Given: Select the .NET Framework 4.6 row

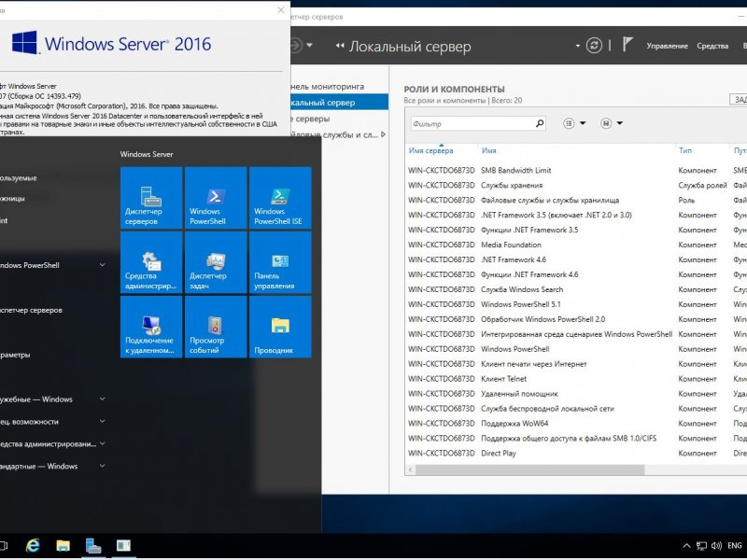Looking at the screenshot, I should (576, 259).
